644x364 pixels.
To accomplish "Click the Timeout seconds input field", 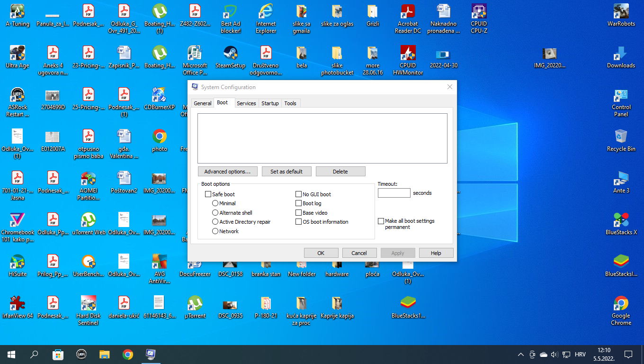I will click(394, 193).
